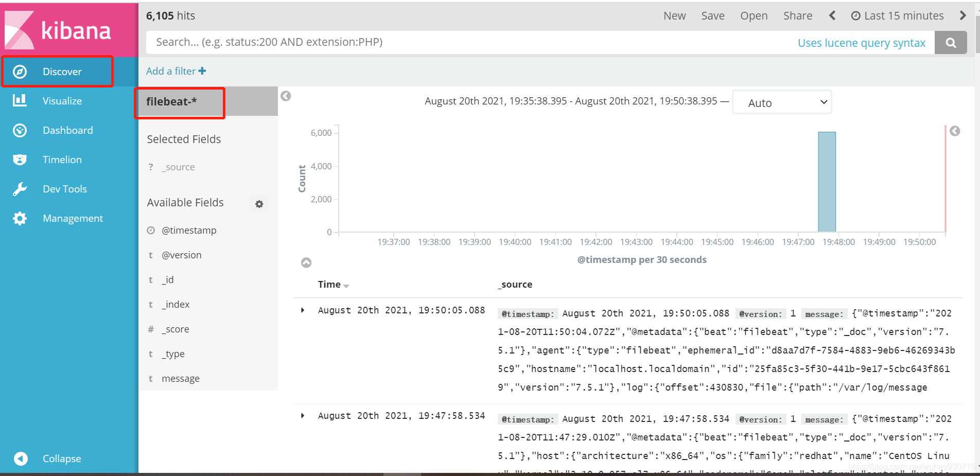This screenshot has width=980, height=476.
Task: Click Open in the top menu
Action: [x=754, y=16]
